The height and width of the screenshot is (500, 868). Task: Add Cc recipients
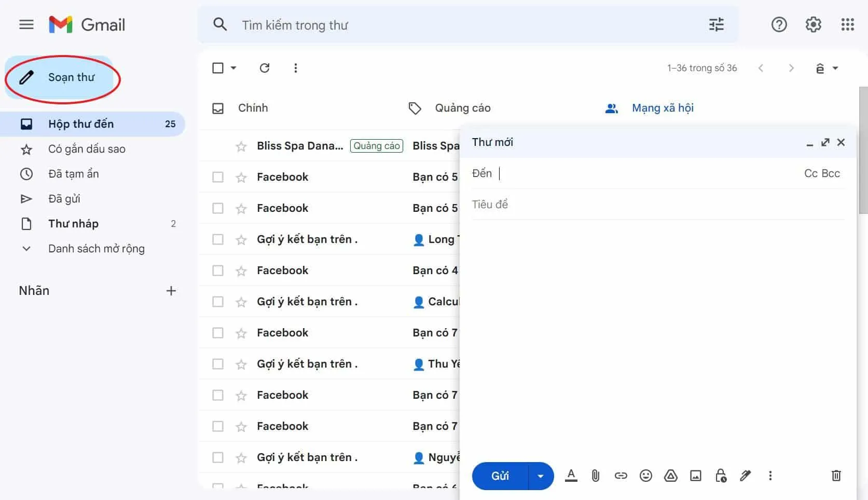coord(810,173)
